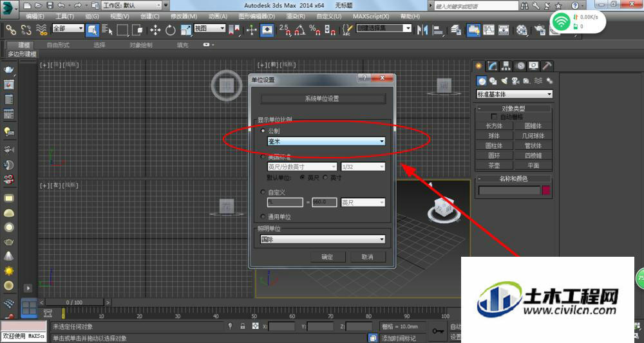The height and width of the screenshot is (343, 644).
Task: Activate the Select and Rotate tool
Action: 171,30
